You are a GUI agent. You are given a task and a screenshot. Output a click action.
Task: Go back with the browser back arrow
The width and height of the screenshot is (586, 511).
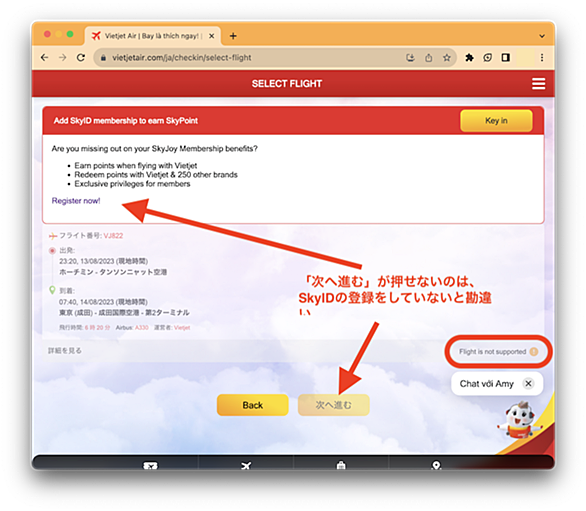click(x=44, y=58)
